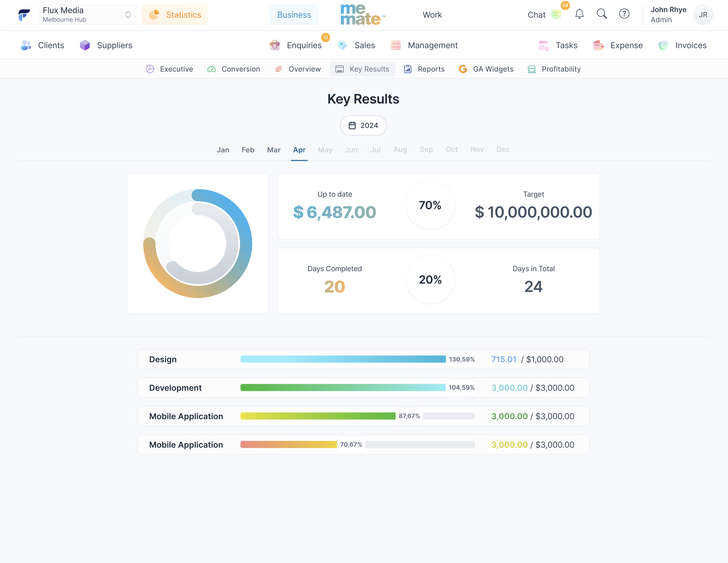Screen dimensions: 728x563
Task: Click the Statistics button
Action: point(175,15)
